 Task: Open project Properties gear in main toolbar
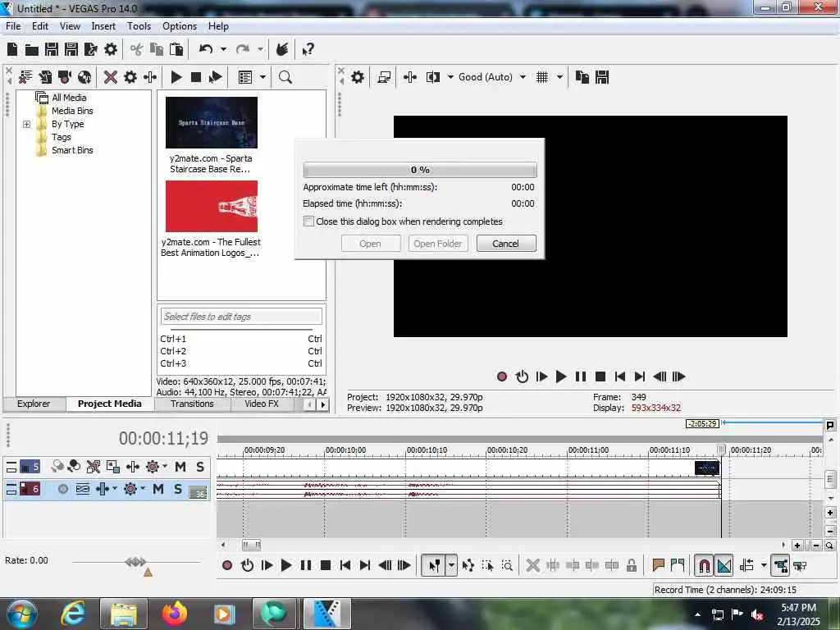click(x=111, y=50)
